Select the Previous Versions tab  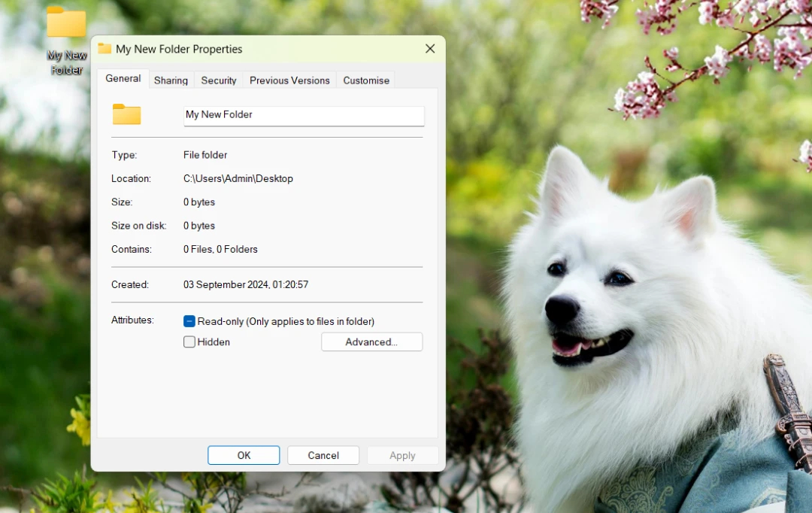pos(289,80)
